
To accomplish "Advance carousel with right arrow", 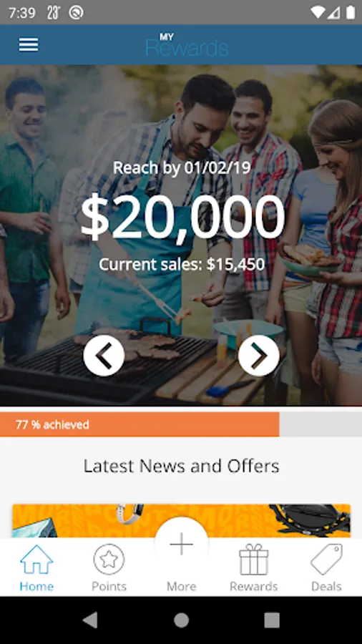I will click(258, 356).
